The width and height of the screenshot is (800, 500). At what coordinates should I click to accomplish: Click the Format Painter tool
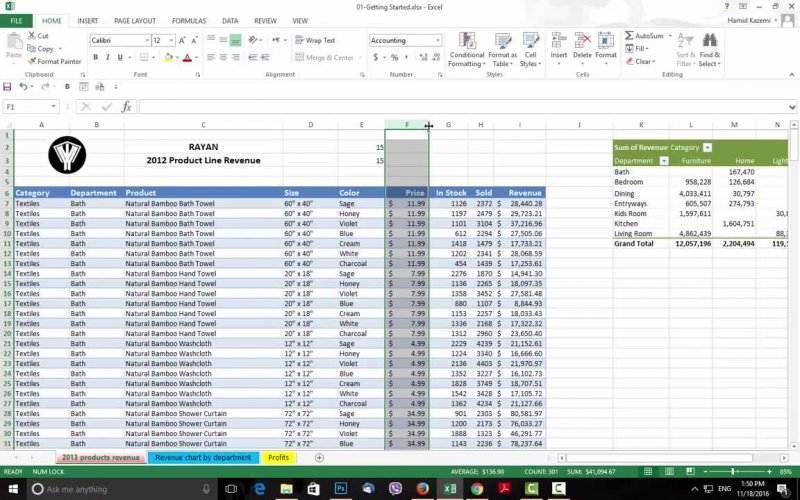(x=55, y=61)
